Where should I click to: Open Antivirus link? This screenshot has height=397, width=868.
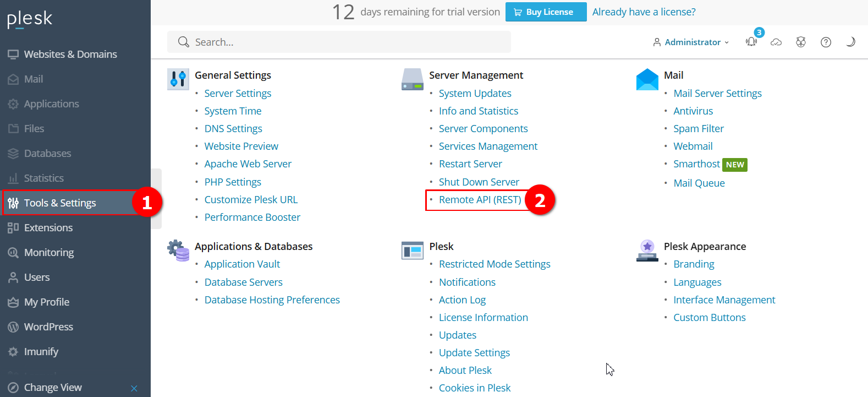[693, 111]
